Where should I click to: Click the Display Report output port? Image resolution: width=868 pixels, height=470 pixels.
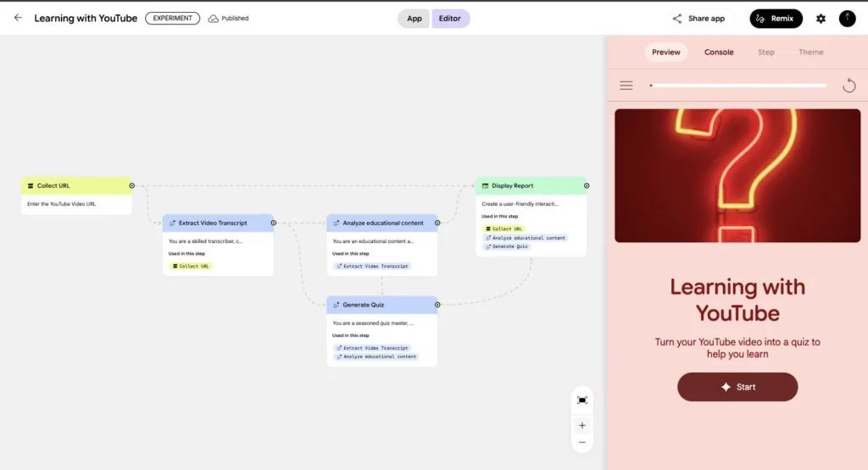[587, 185]
